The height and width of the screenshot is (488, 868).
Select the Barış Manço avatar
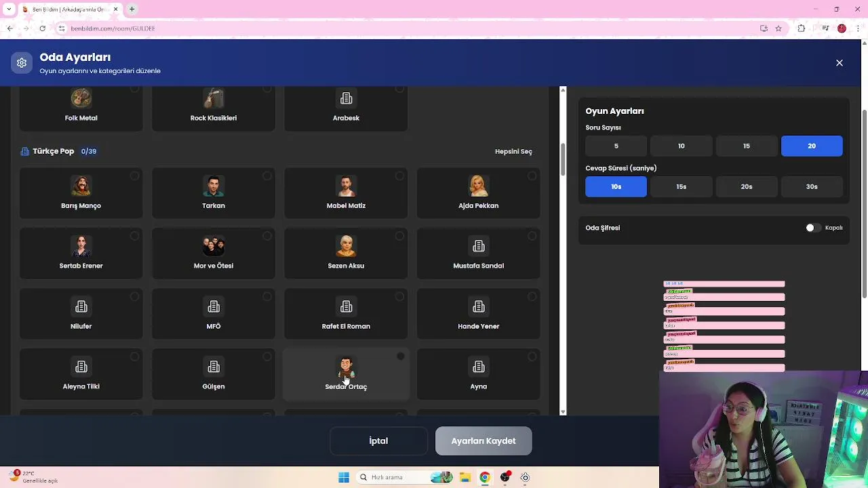[x=81, y=186]
